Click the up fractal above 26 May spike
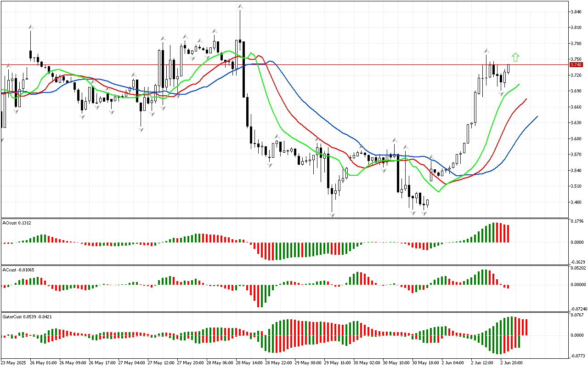This screenshot has height=368, width=588. 31,27
